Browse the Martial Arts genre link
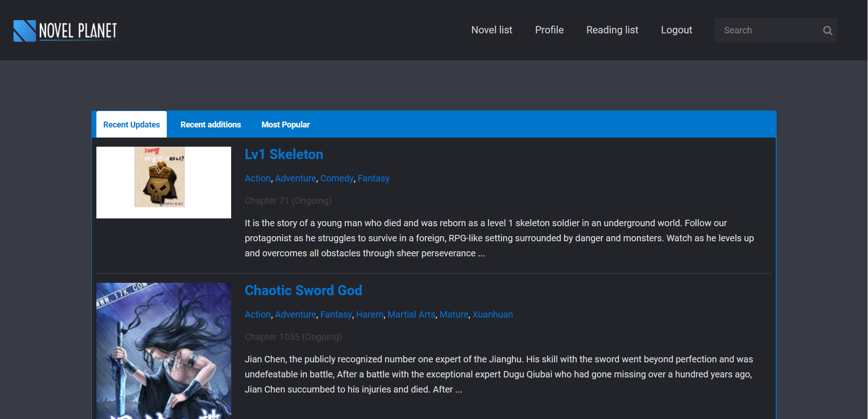 tap(411, 314)
